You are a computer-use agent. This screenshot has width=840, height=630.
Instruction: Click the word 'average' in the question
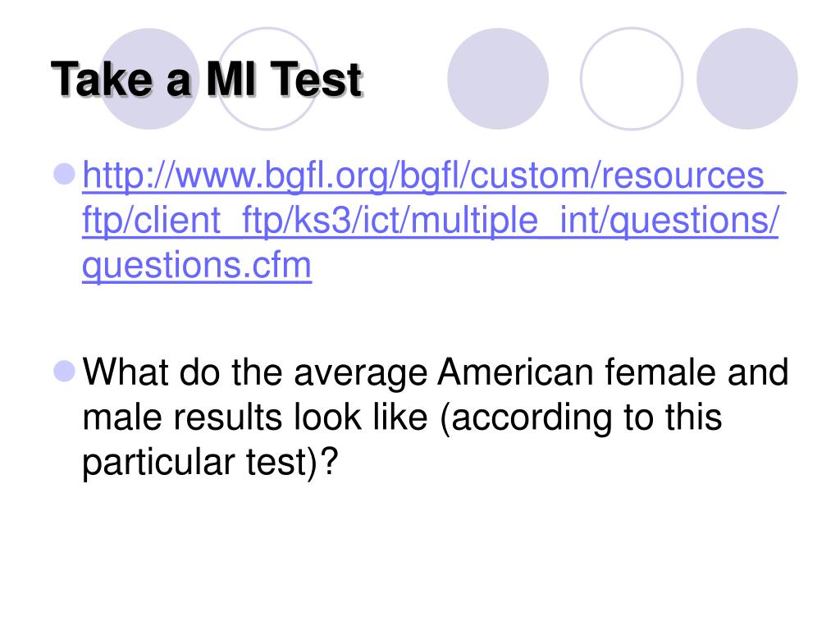click(x=361, y=373)
